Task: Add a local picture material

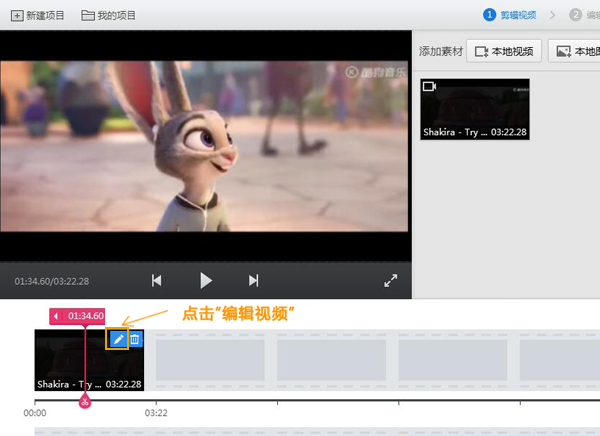Action: [574, 51]
